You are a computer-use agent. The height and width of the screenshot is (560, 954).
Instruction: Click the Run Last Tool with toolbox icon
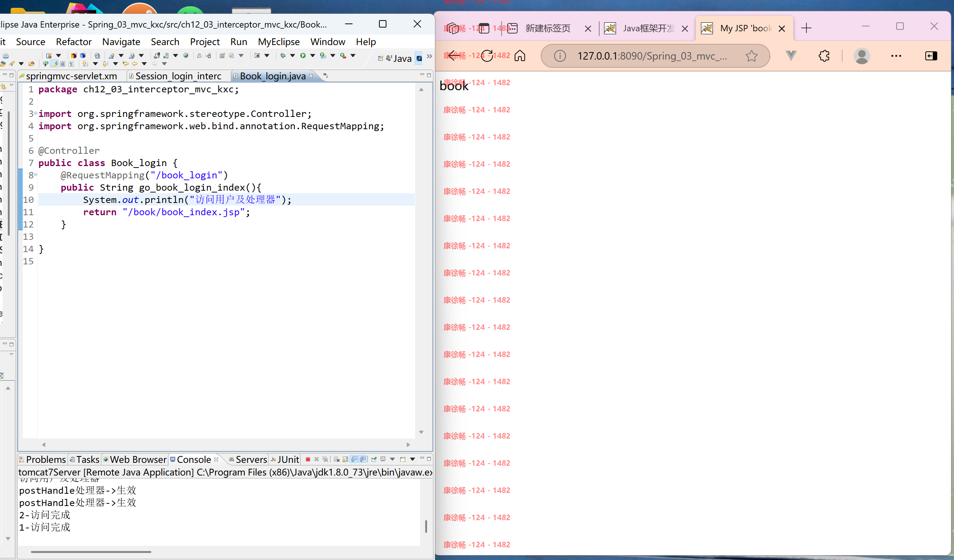coord(343,55)
